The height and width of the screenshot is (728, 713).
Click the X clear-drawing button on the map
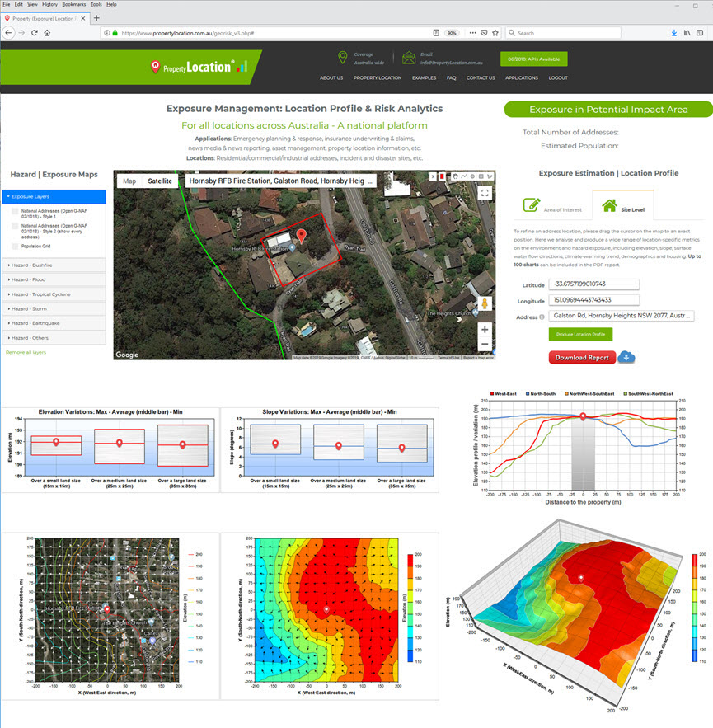[x=433, y=176]
